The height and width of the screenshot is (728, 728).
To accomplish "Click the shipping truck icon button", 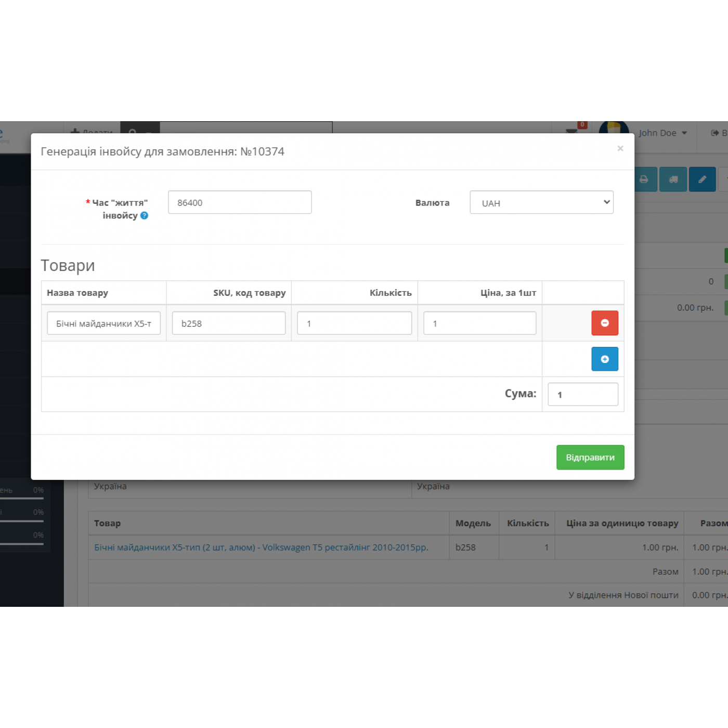I will [673, 179].
